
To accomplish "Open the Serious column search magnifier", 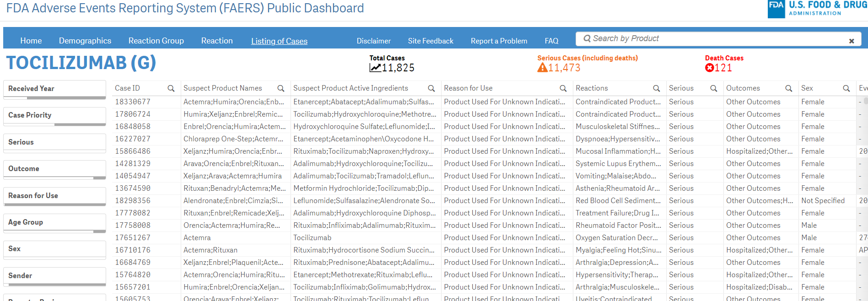I will (x=713, y=88).
